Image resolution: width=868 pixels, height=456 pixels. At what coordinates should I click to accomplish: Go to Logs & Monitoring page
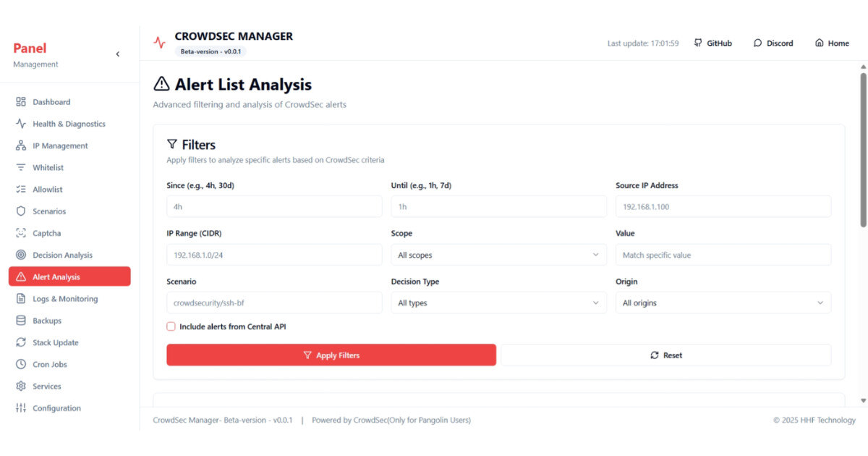pos(64,299)
